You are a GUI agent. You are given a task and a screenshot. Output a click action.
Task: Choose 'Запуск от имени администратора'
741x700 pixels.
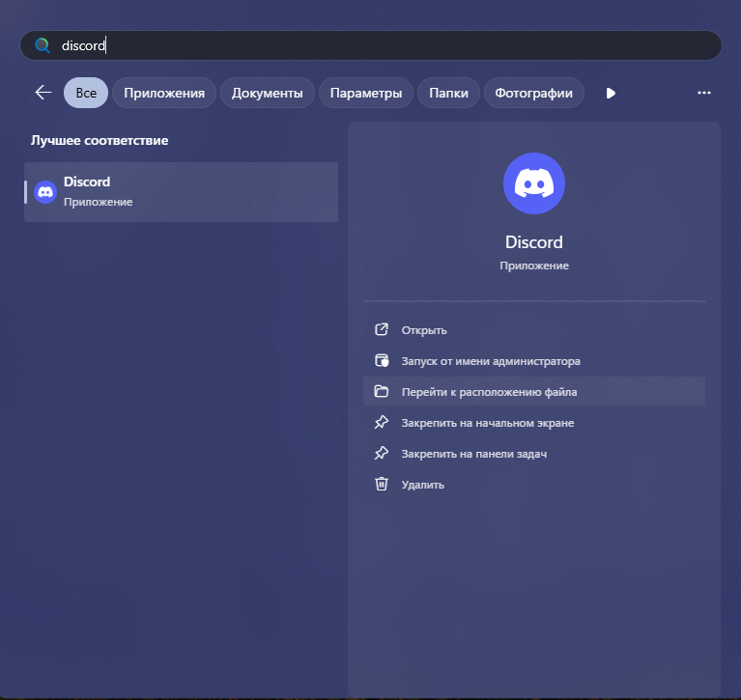point(534,361)
